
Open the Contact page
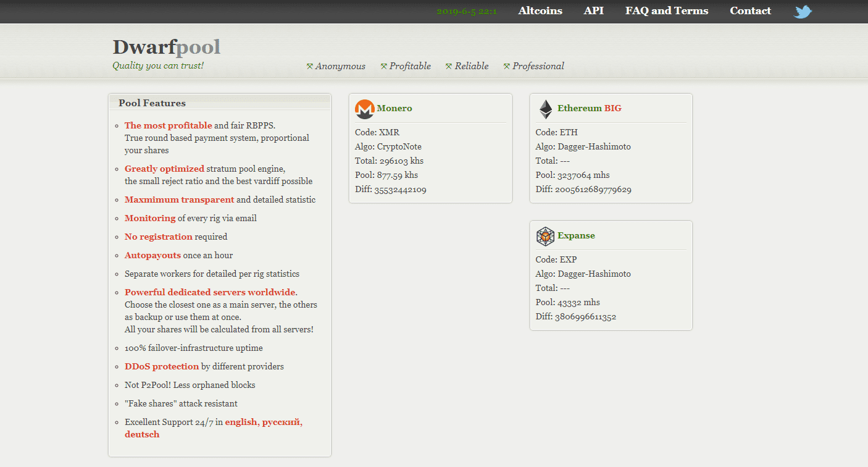750,11
